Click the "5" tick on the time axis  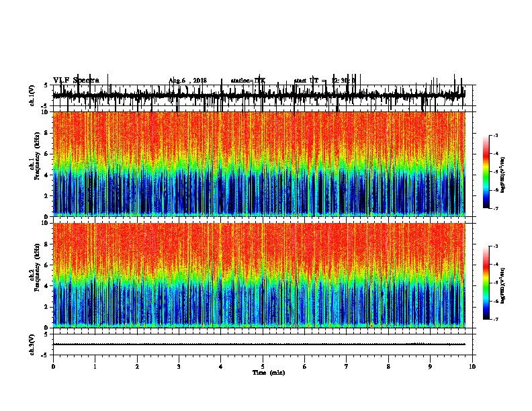click(x=263, y=367)
